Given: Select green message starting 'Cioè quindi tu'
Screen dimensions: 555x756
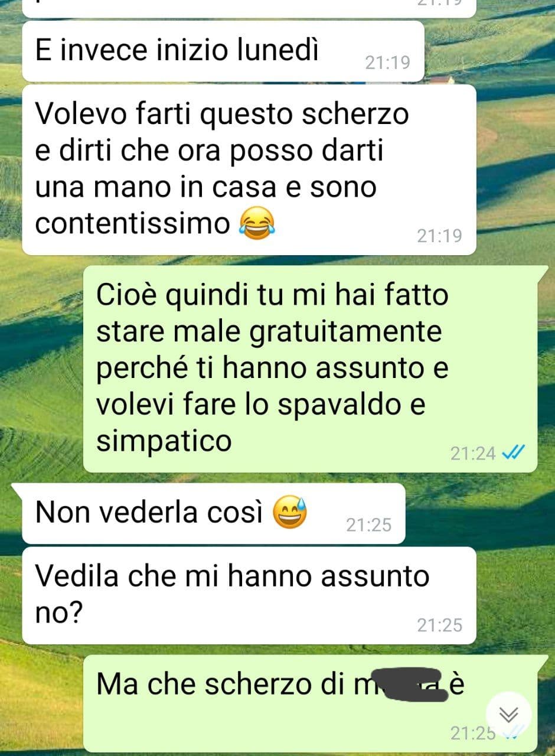Looking at the screenshot, I should tap(311, 369).
